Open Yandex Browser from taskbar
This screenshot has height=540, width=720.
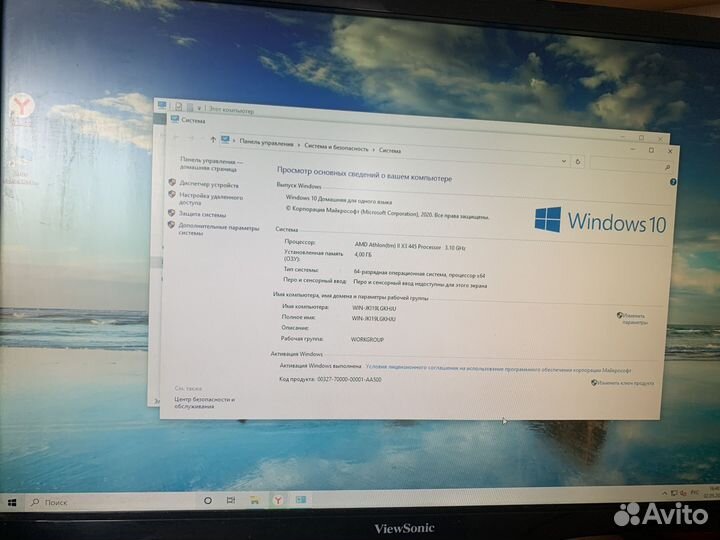click(278, 500)
